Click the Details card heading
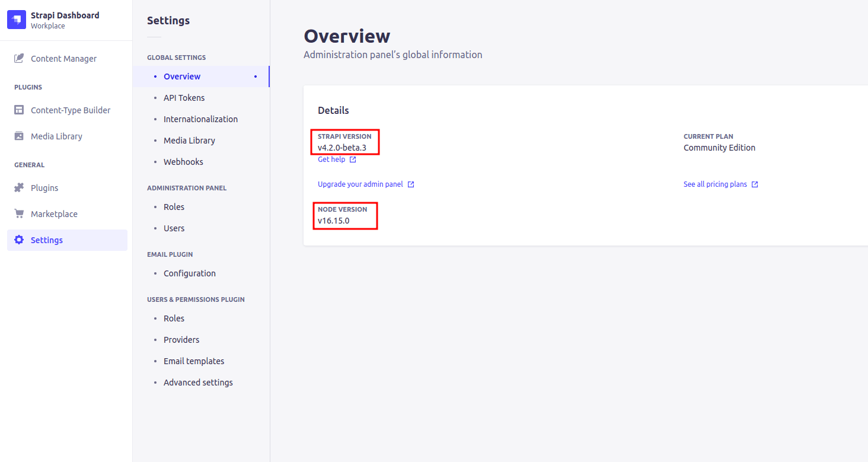 point(333,110)
